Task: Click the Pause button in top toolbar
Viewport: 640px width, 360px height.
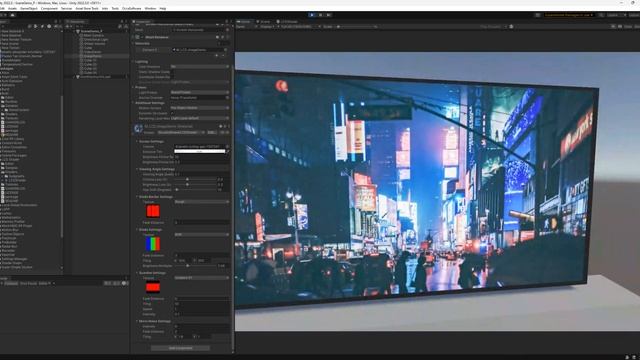Action: click(x=320, y=15)
